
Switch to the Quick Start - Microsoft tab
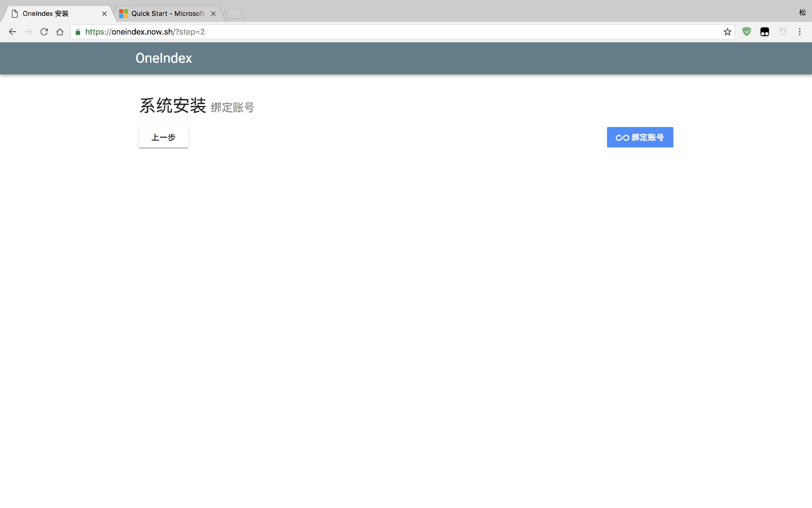tap(168, 13)
